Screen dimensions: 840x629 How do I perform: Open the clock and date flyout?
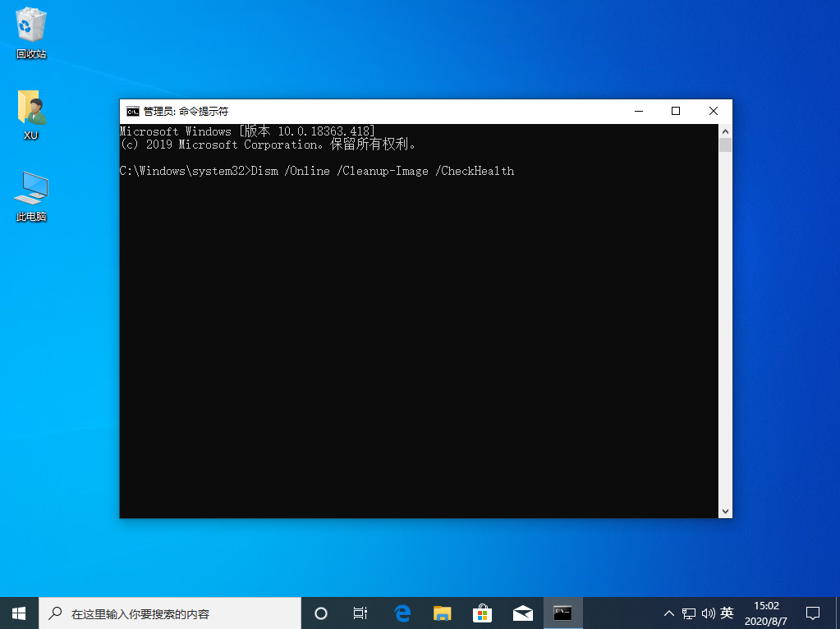point(767,613)
